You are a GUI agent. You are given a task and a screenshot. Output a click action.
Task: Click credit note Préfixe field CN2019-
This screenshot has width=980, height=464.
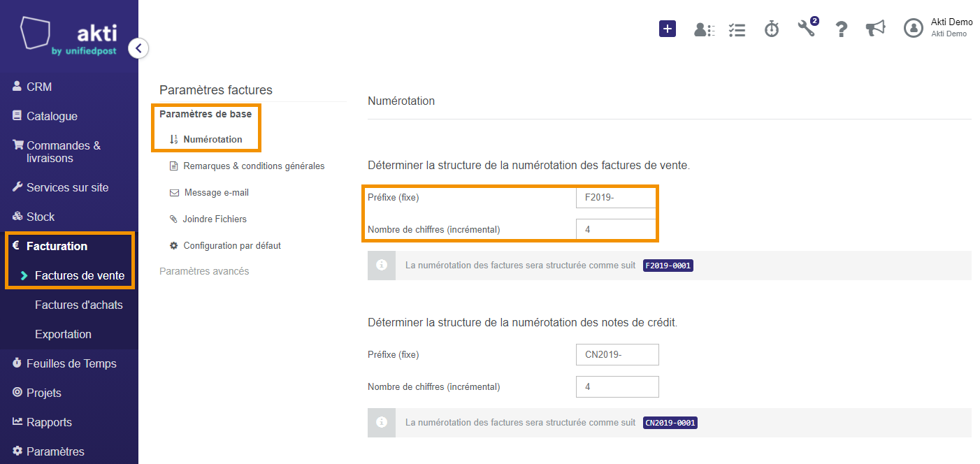(617, 354)
